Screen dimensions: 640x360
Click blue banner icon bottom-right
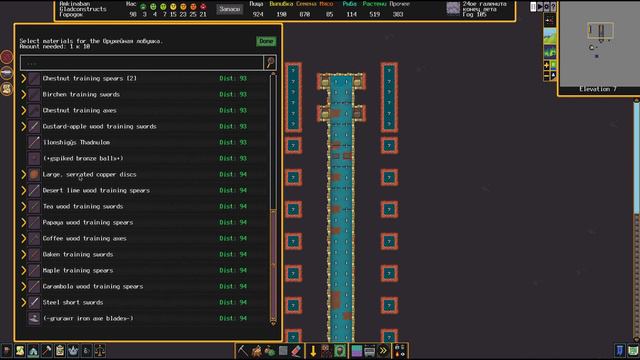pos(620,351)
